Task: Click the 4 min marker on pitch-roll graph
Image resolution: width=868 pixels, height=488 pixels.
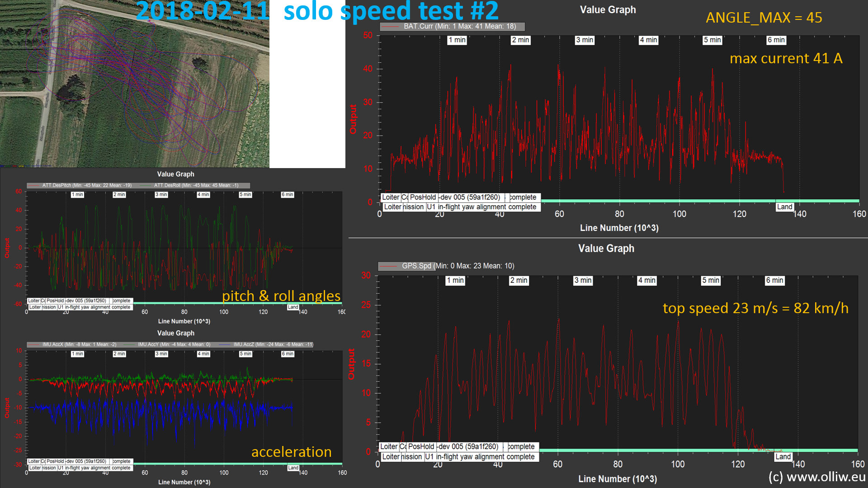Action: pos(203,194)
